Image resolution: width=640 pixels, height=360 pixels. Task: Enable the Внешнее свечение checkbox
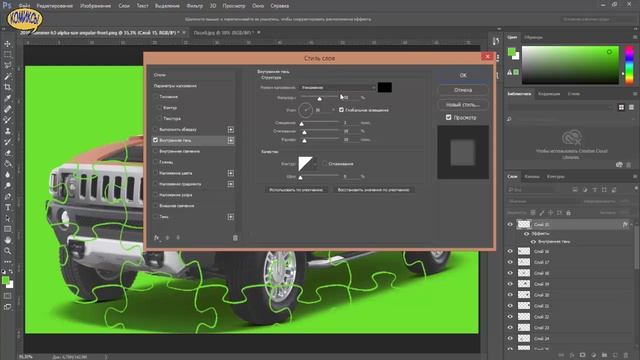click(x=156, y=206)
